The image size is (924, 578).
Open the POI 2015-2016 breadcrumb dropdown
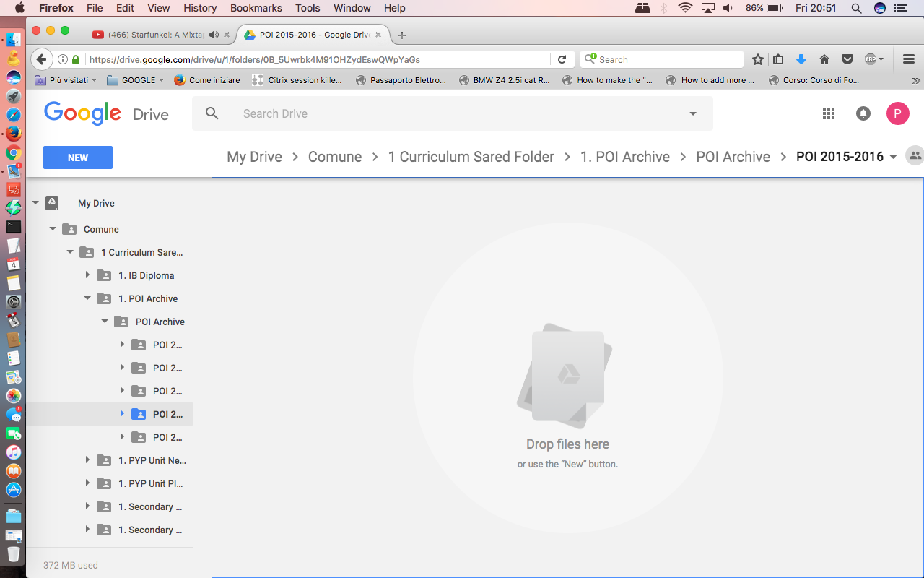point(893,157)
